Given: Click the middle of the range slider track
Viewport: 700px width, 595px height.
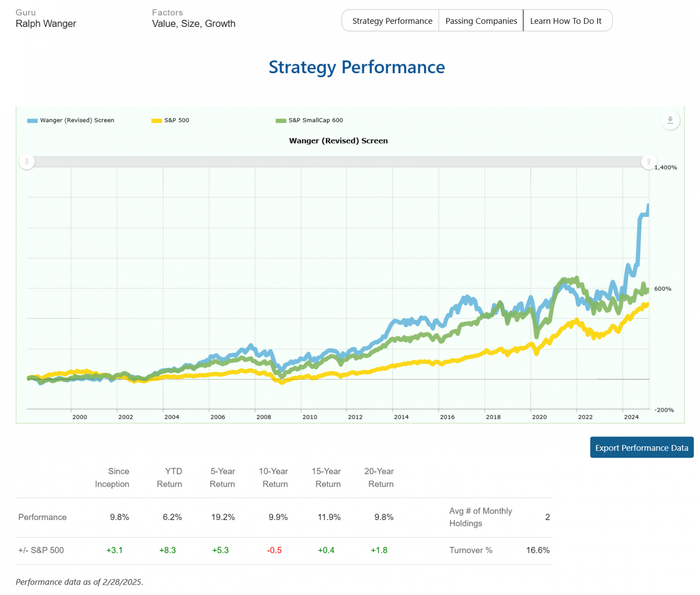Looking at the screenshot, I should point(337,161).
